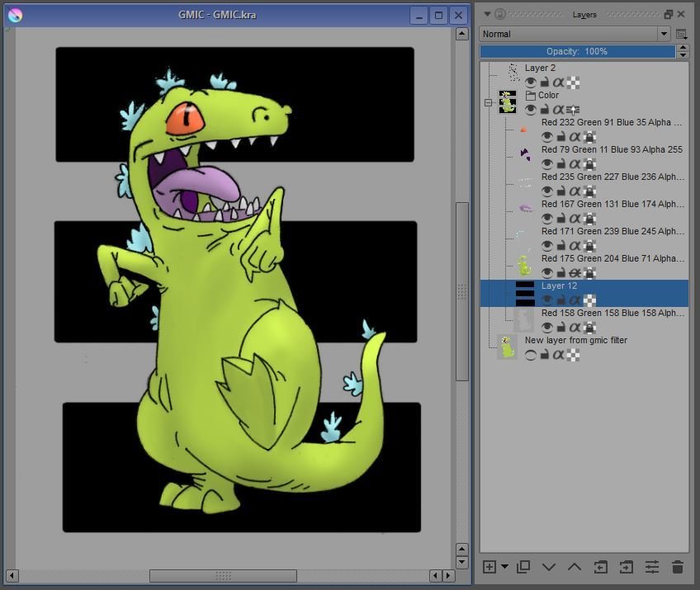This screenshot has height=590, width=700.
Task: Toggle alpha lock on Red 232 layer
Action: tap(589, 136)
